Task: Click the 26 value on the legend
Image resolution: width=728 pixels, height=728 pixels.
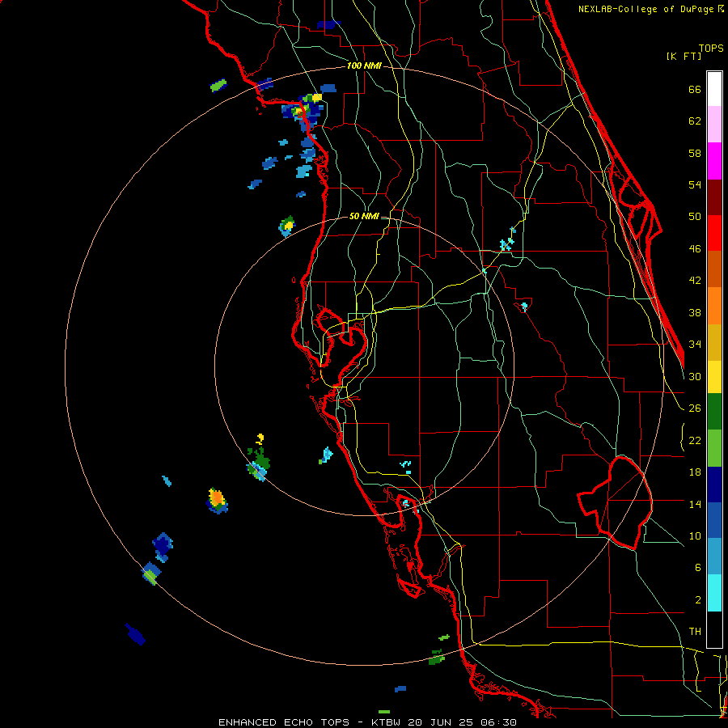Action: 695,408
